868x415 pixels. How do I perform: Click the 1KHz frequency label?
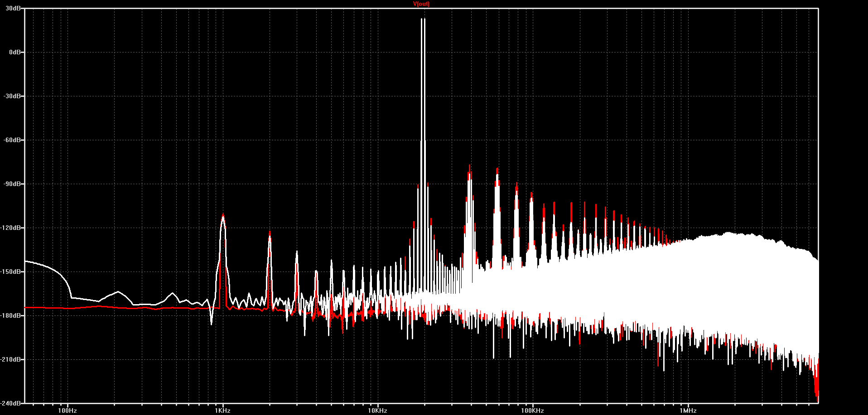tap(222, 411)
